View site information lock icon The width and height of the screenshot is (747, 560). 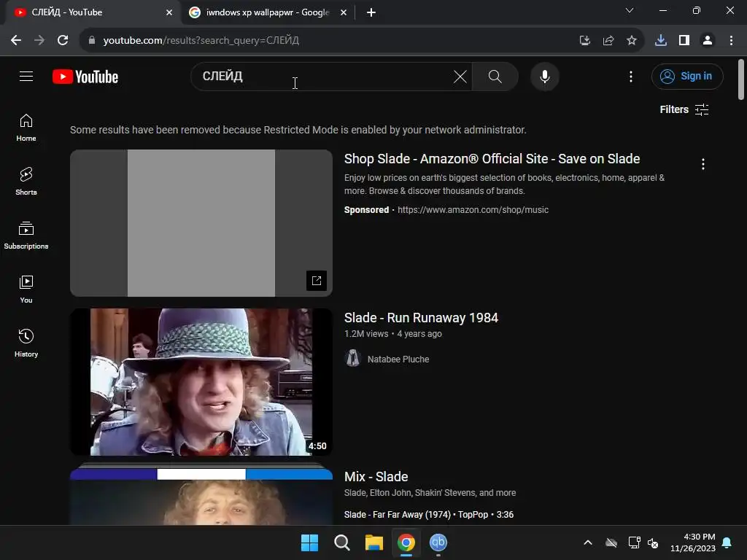pos(92,40)
